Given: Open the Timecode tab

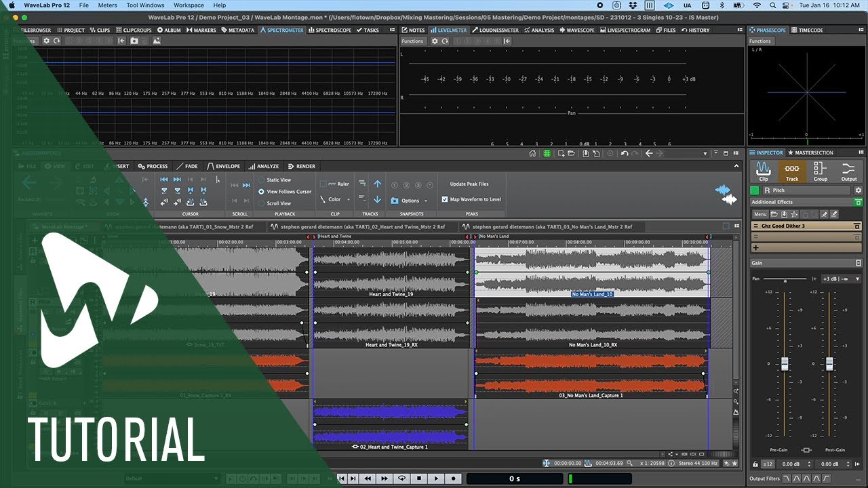Looking at the screenshot, I should pyautogui.click(x=807, y=30).
